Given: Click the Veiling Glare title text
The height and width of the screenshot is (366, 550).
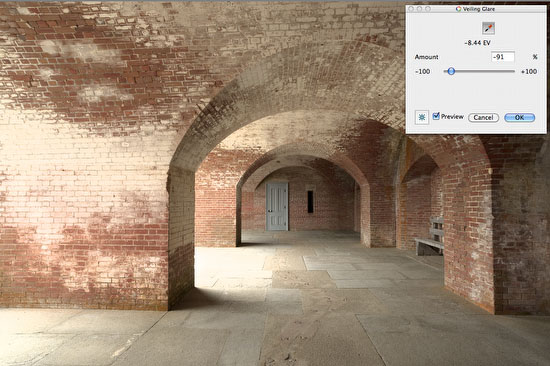Looking at the screenshot, I should 478,9.
